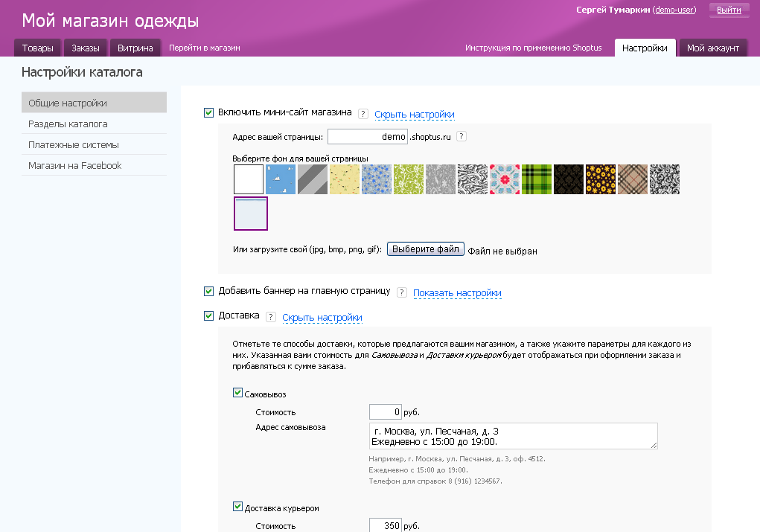Select the plain white background swatch
760x532 pixels.
tap(249, 179)
